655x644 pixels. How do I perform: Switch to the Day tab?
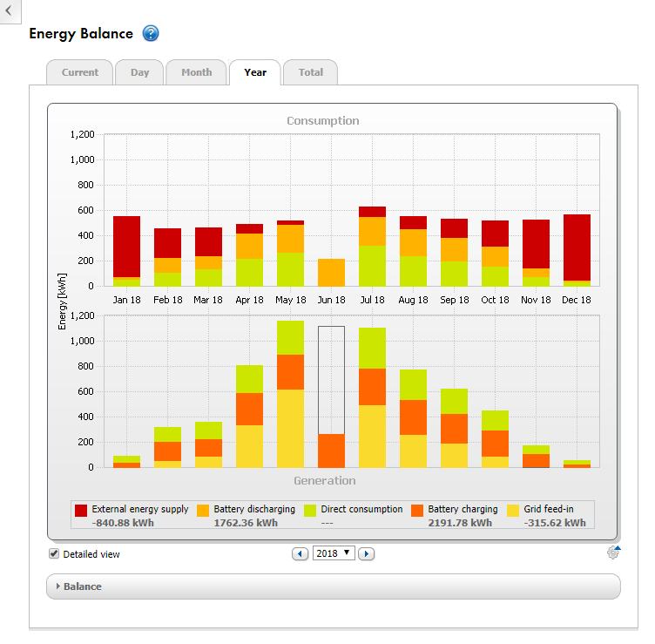(x=140, y=72)
